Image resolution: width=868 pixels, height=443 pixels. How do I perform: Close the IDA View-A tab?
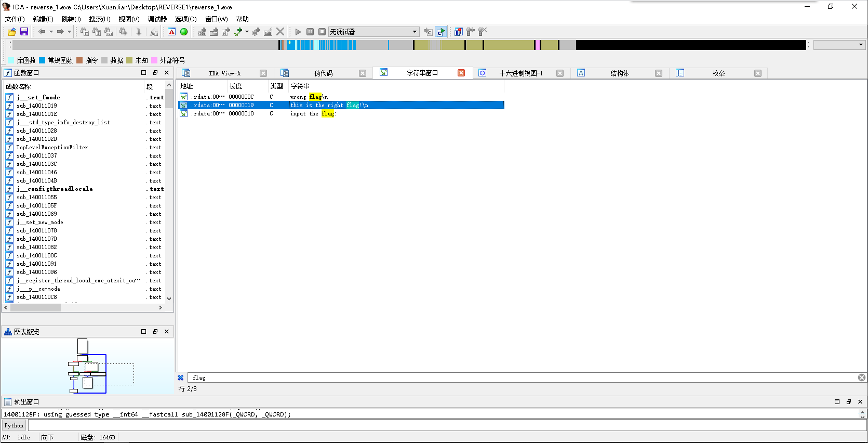[x=263, y=73]
